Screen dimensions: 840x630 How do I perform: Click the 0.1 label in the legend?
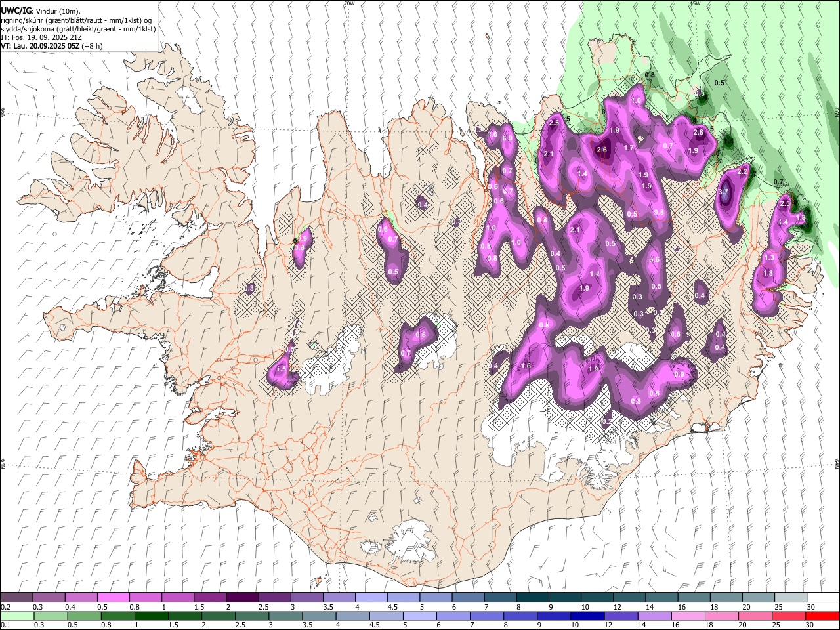[7, 625]
